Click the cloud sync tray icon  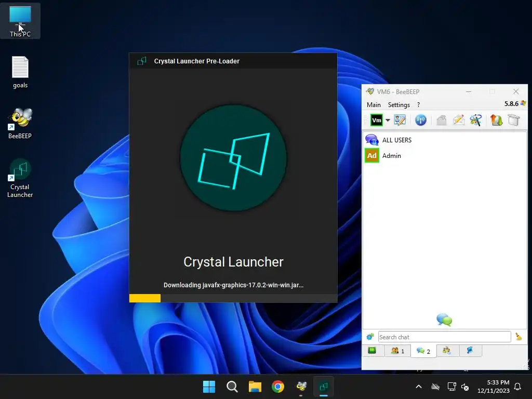(x=435, y=387)
